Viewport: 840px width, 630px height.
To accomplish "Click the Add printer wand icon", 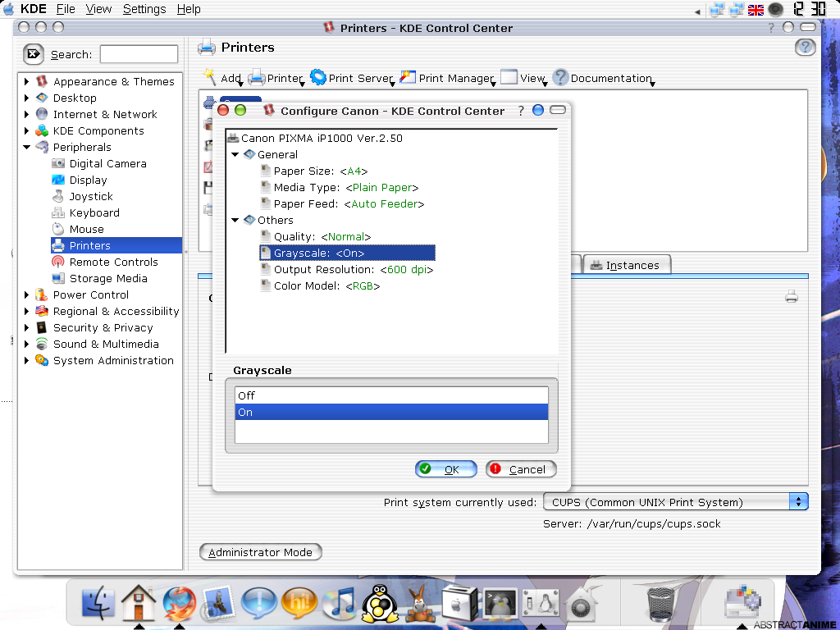I will pos(210,77).
